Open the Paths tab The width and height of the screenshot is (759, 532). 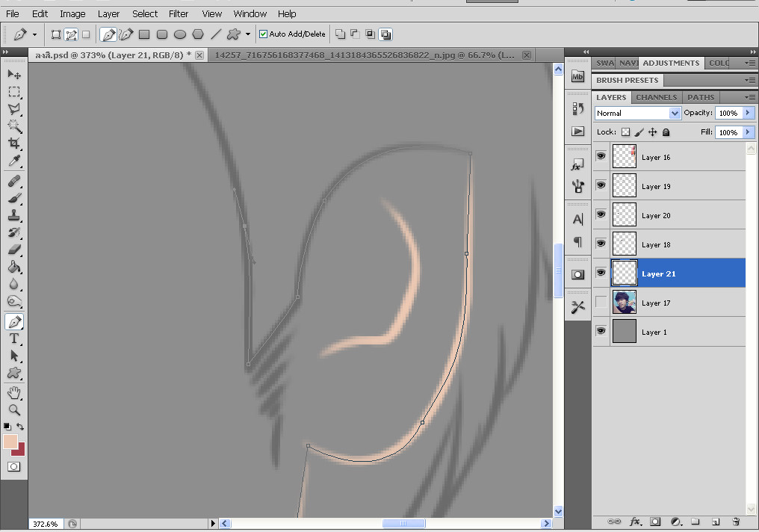[x=701, y=97]
